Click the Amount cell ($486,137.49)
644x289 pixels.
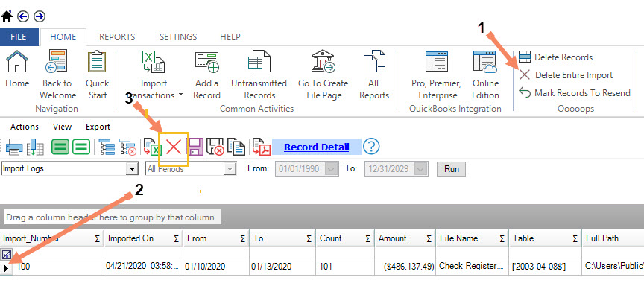point(405,267)
